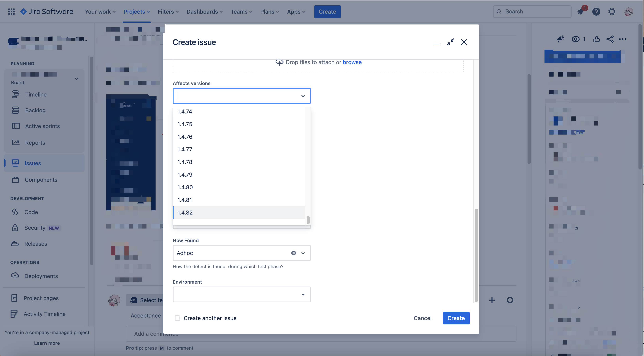
Task: Expand the Board selector chevron in sidebar
Action: coord(76,79)
